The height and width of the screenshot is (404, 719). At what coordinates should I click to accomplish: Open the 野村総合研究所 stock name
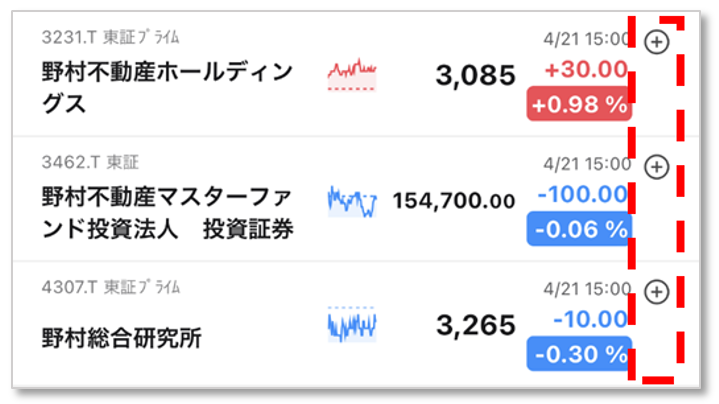[x=122, y=338]
